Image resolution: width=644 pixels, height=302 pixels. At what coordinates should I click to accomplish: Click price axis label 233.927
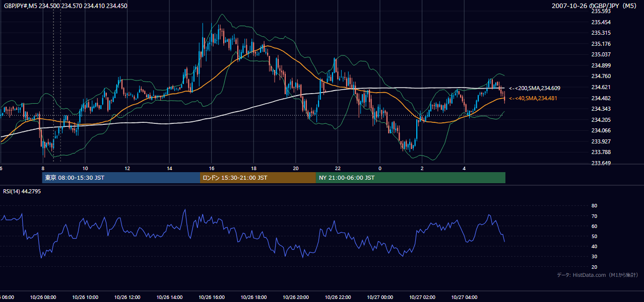point(601,141)
